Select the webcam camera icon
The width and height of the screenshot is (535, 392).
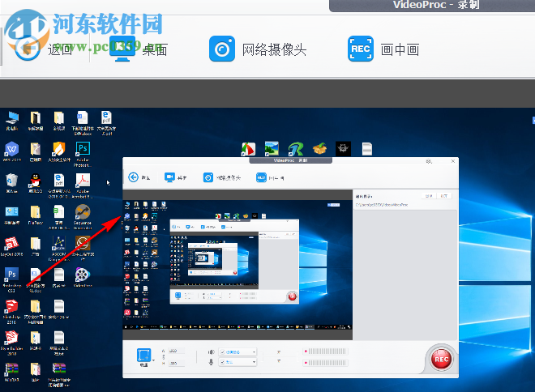222,49
